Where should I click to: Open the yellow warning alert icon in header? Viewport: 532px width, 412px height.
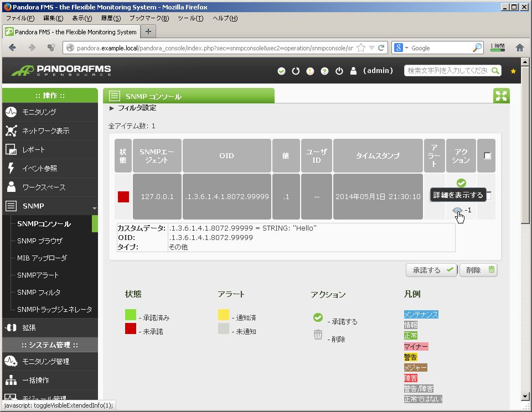(x=310, y=71)
